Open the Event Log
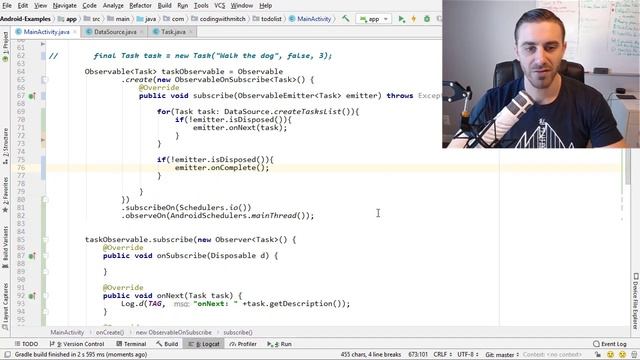This screenshot has height=360, width=640. [x=610, y=344]
